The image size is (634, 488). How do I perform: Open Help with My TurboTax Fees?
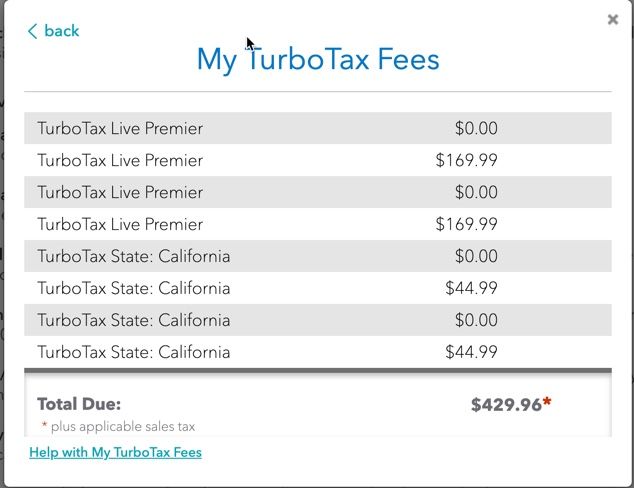(x=115, y=453)
